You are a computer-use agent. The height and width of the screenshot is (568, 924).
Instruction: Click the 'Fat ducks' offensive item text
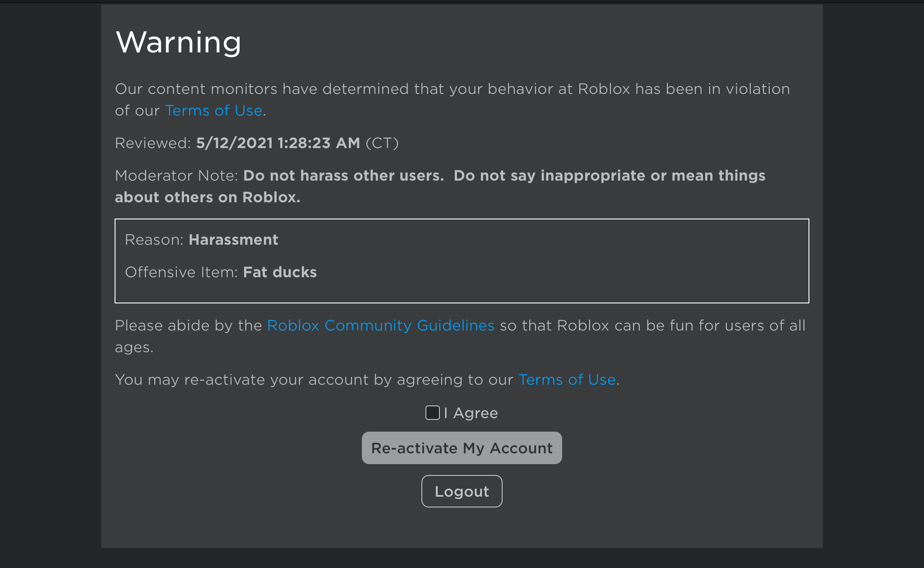click(x=280, y=272)
